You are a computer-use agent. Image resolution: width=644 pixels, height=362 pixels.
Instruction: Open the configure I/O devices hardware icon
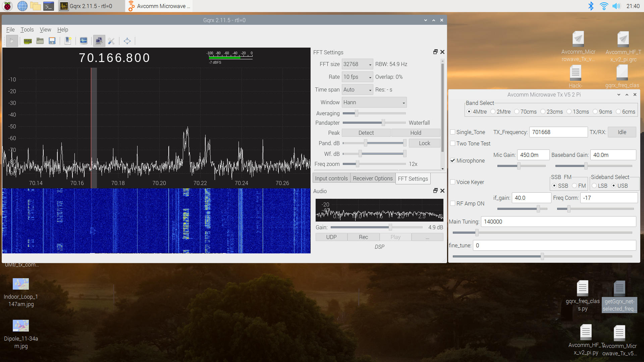point(28,41)
